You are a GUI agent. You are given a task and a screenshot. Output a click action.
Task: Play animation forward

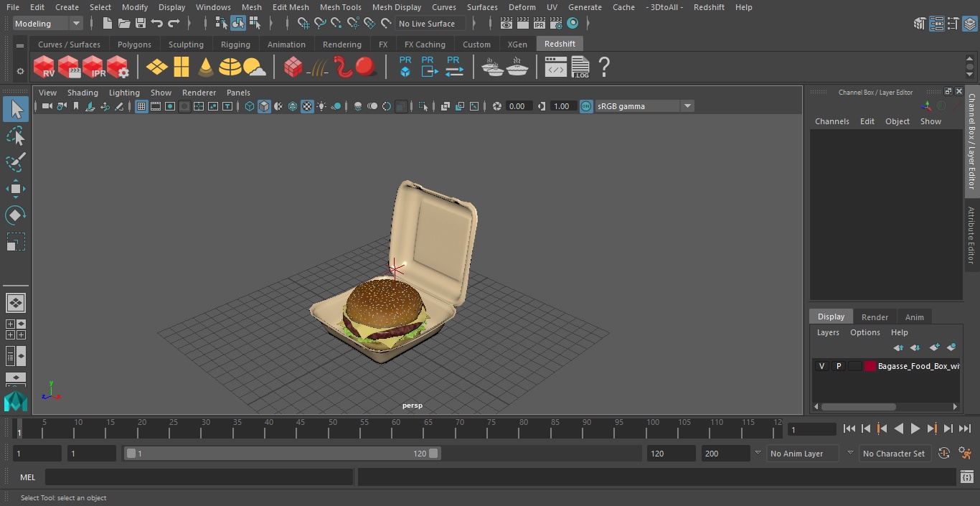pos(915,428)
